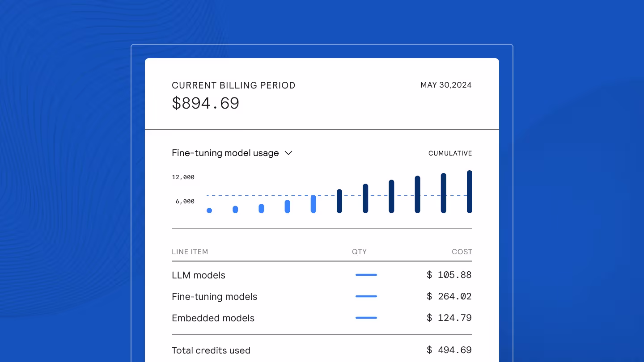The image size is (644, 362).
Task: Click the $ 124.79 cost value
Action: pyautogui.click(x=449, y=318)
